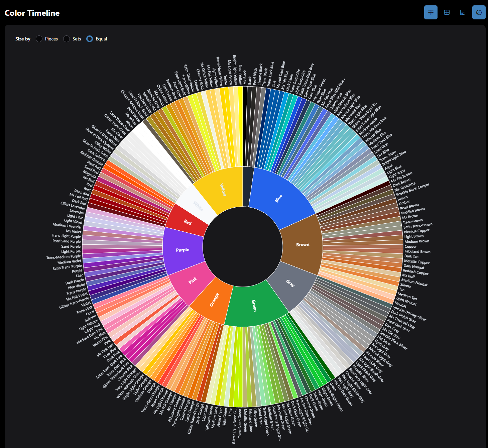The image size is (488, 448).
Task: Click the 'Mx Tile Brown' outer label
Action: [401, 177]
